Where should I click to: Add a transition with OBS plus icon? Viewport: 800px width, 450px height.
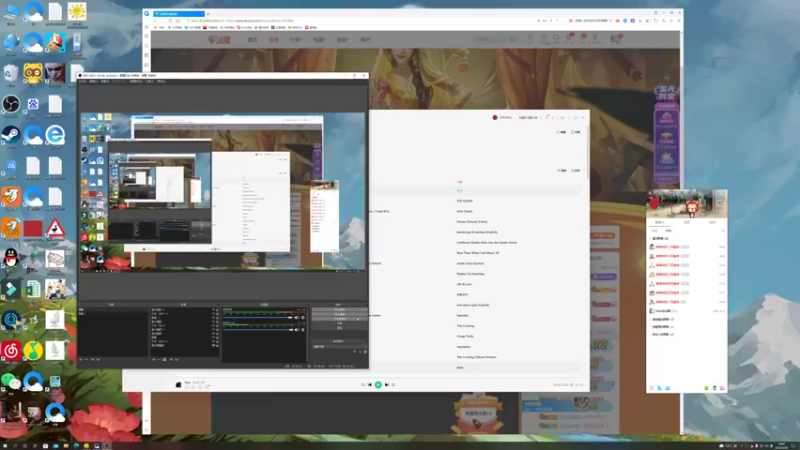355,352
